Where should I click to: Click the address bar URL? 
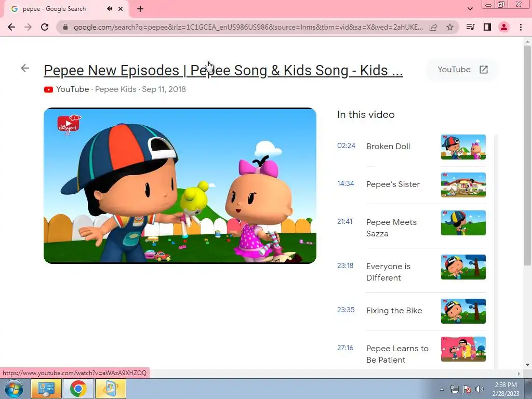click(x=248, y=27)
